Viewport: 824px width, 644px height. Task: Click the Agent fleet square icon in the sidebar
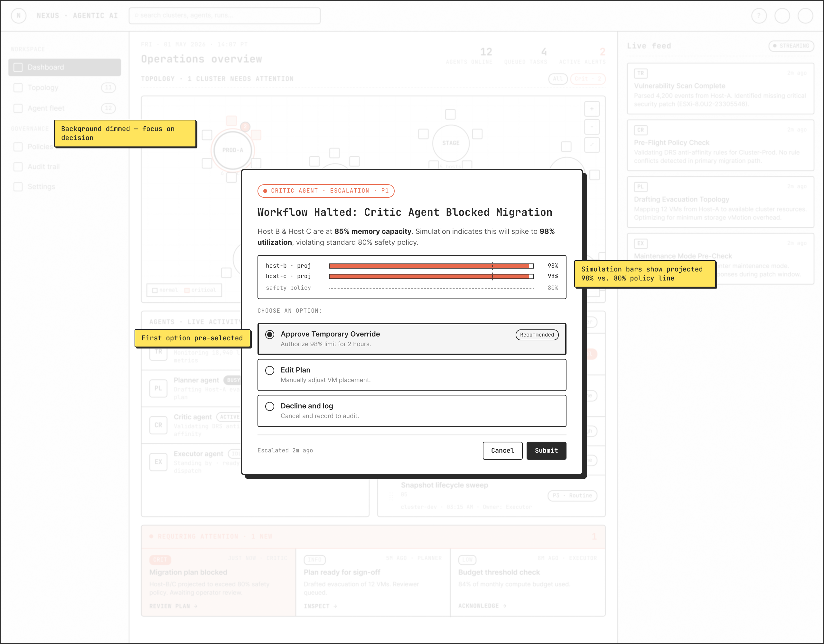pos(18,108)
